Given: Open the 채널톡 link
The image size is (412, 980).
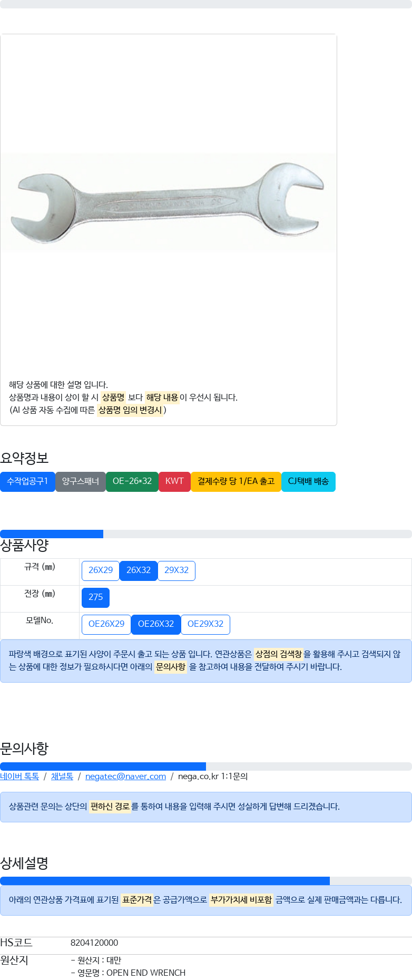Looking at the screenshot, I should pyautogui.click(x=62, y=777).
